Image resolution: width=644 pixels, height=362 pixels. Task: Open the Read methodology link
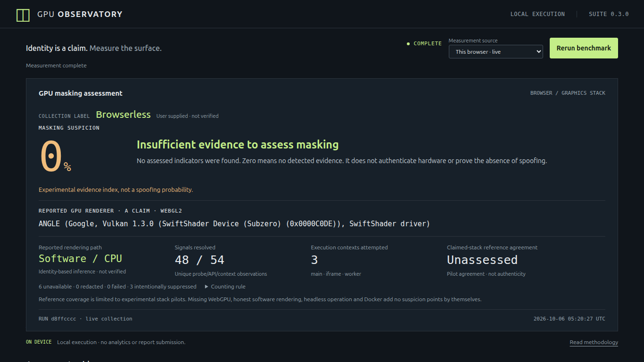pos(594,342)
